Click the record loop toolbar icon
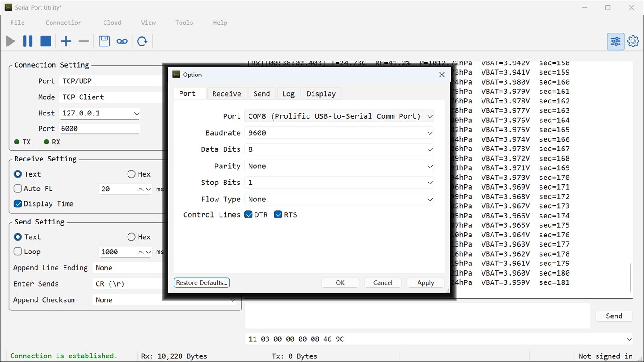The height and width of the screenshot is (362, 644). pyautogui.click(x=122, y=41)
